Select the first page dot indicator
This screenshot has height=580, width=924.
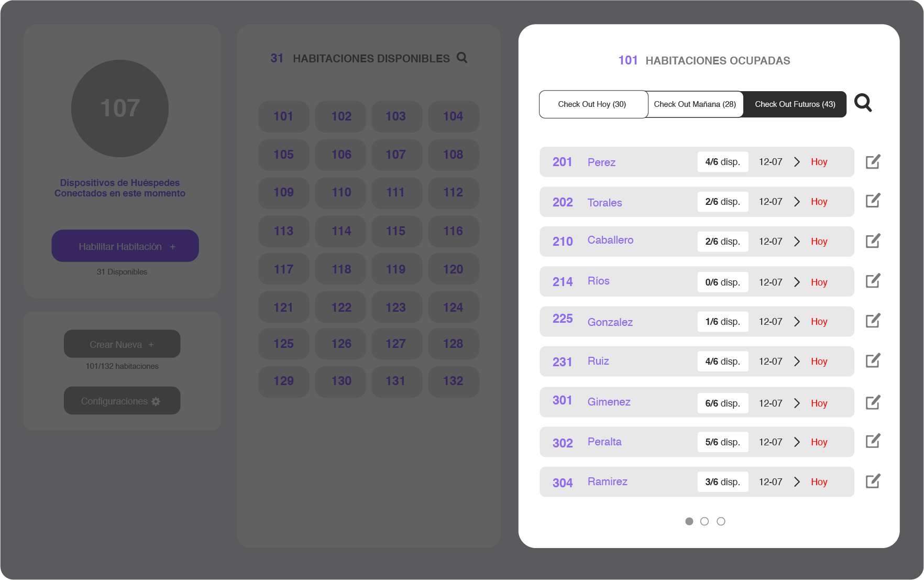coord(689,521)
